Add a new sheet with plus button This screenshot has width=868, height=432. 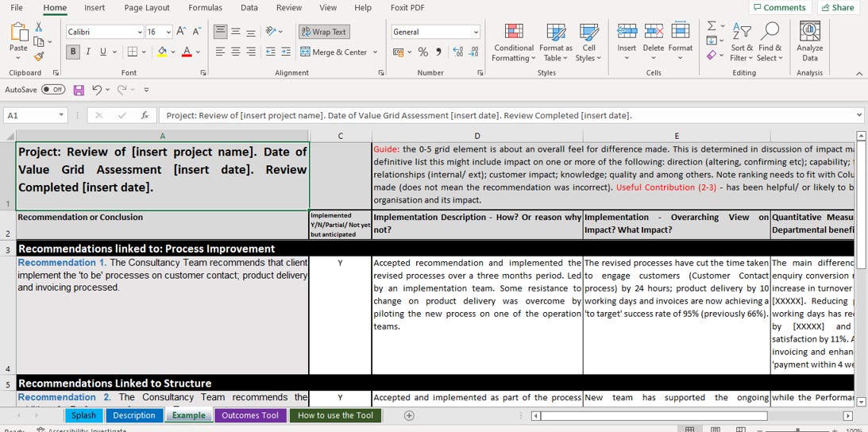409,415
